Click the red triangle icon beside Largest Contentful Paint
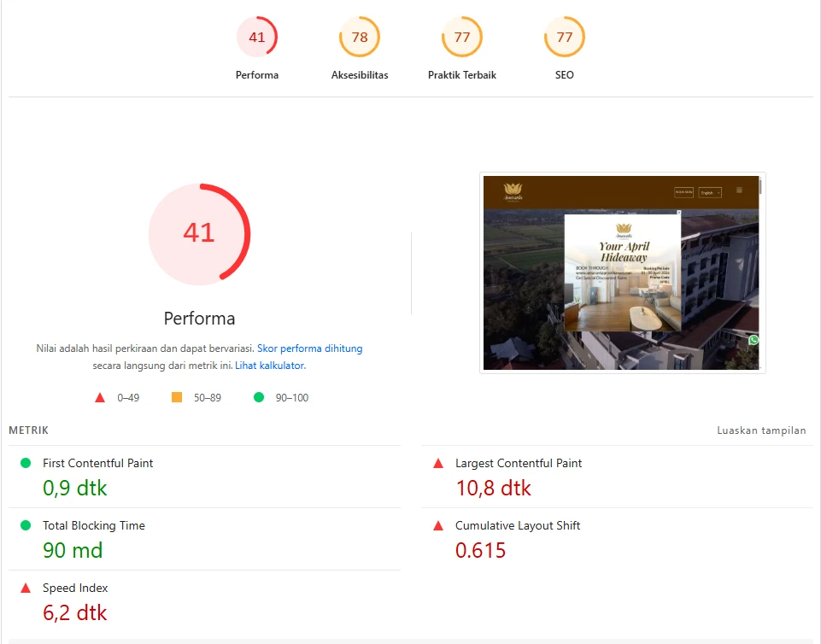 pyautogui.click(x=438, y=463)
